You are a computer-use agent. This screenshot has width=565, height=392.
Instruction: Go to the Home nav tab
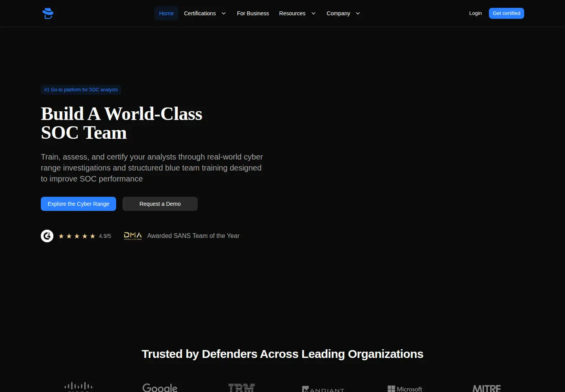click(166, 13)
